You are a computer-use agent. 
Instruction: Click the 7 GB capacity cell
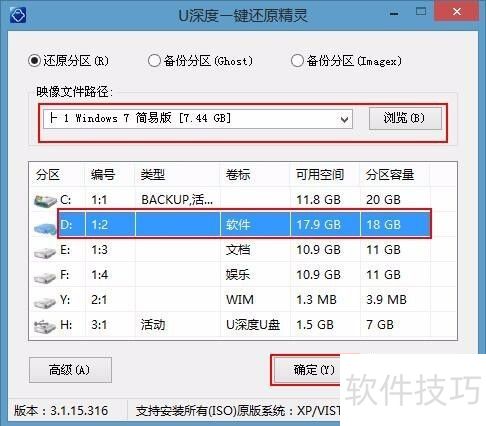pos(380,325)
